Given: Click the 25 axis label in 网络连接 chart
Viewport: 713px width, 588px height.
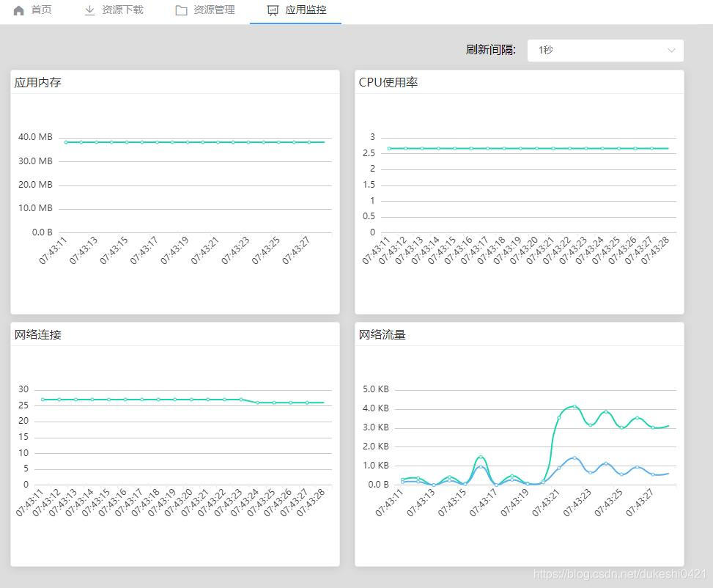Looking at the screenshot, I should click(23, 405).
